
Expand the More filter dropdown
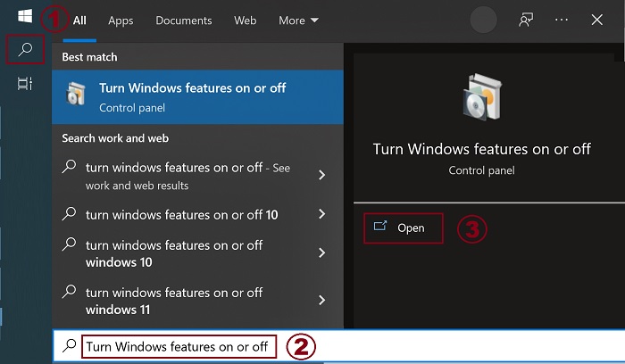(297, 20)
